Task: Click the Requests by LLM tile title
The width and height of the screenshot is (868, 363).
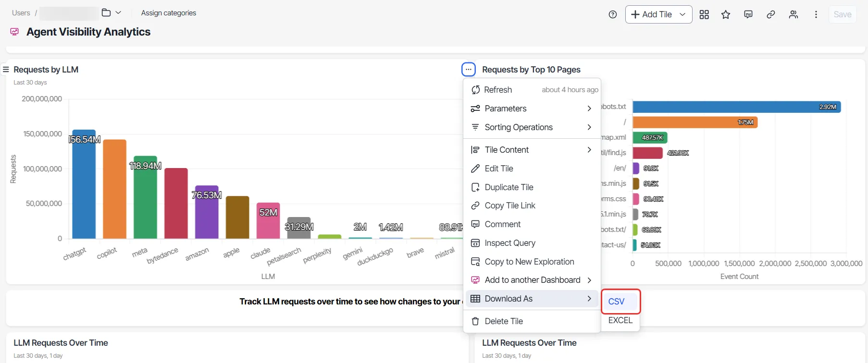Action: 46,70
